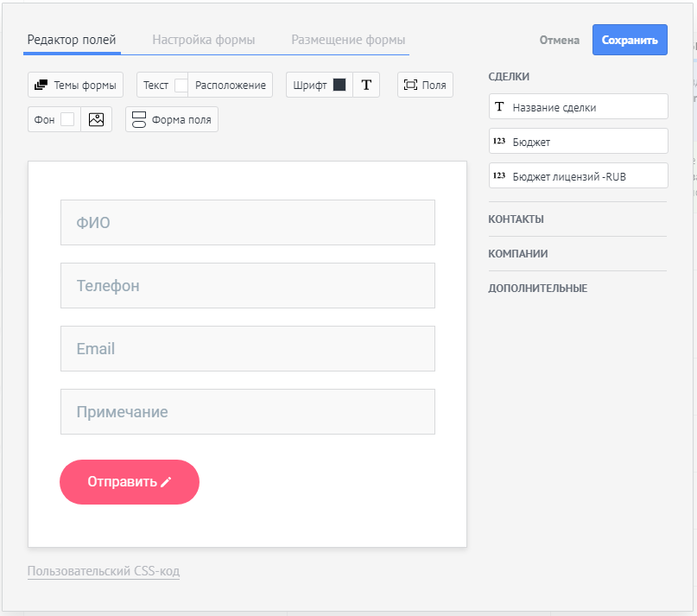Click the Форма поля shape icon
The width and height of the screenshot is (697, 616).
(x=139, y=119)
